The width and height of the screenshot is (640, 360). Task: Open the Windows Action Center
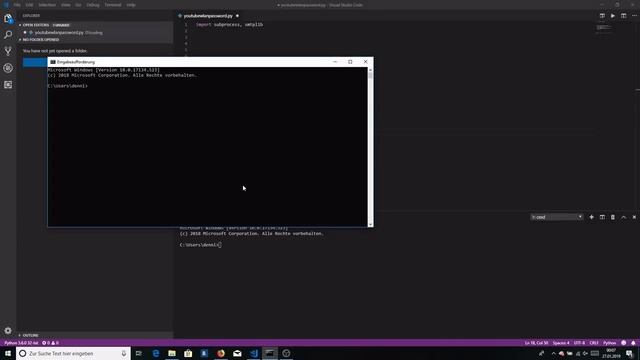(x=630, y=353)
